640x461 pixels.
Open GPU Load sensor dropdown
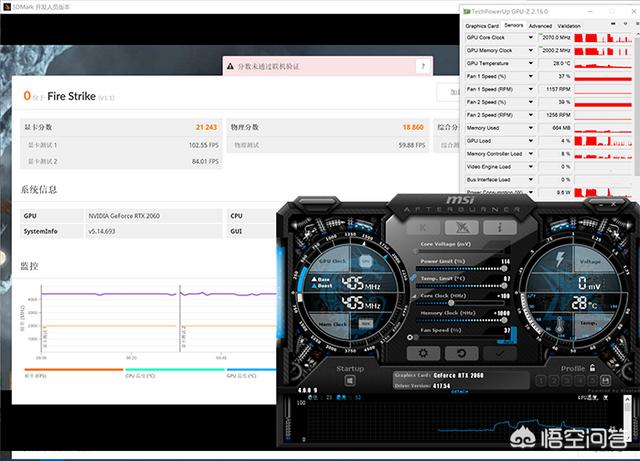pos(531,141)
